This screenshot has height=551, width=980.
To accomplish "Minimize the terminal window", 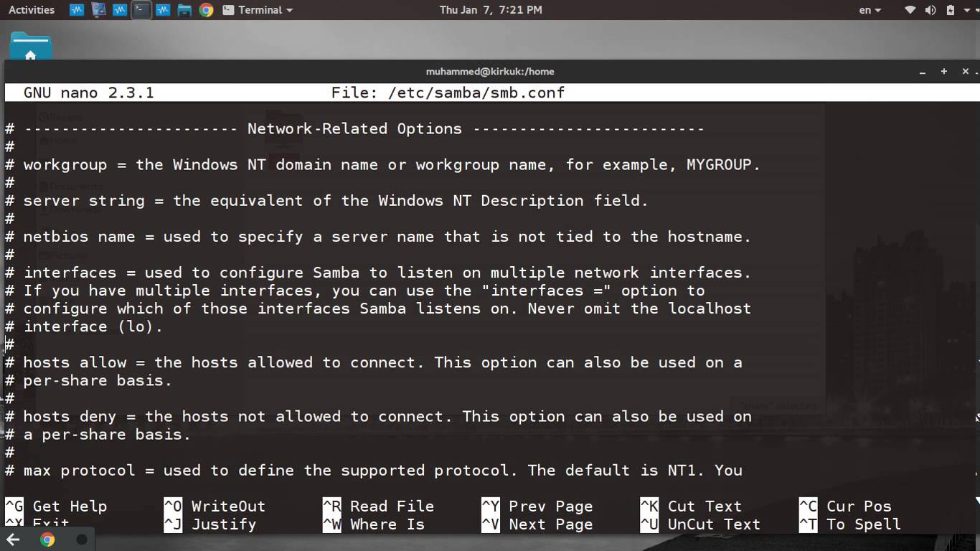I will click(923, 72).
